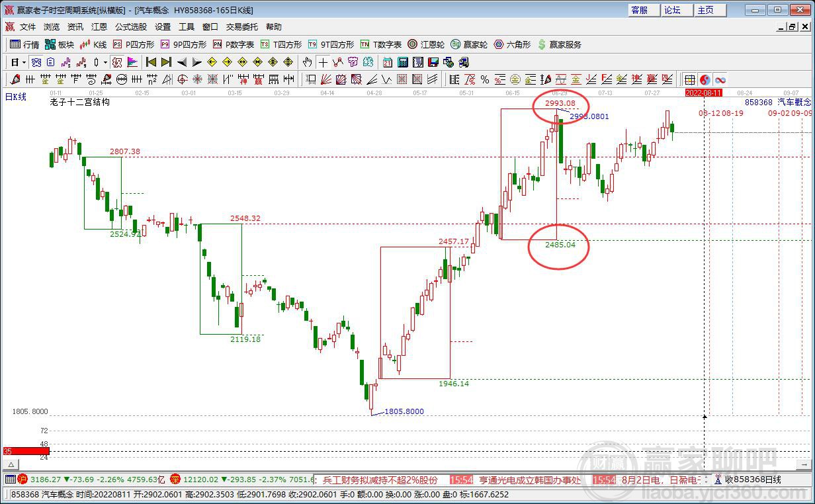Open the T四方形 tool
Image resolution: width=815 pixels, height=504 pixels.
pos(281,44)
